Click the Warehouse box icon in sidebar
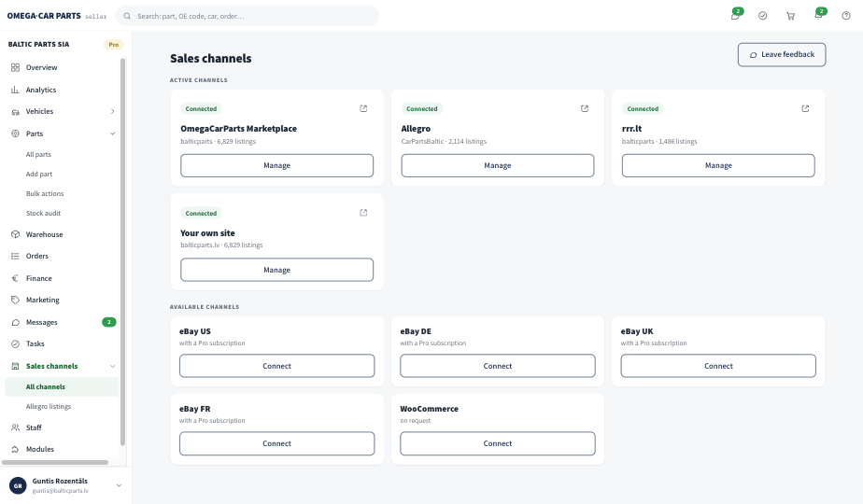The image size is (863, 504). pos(15,234)
